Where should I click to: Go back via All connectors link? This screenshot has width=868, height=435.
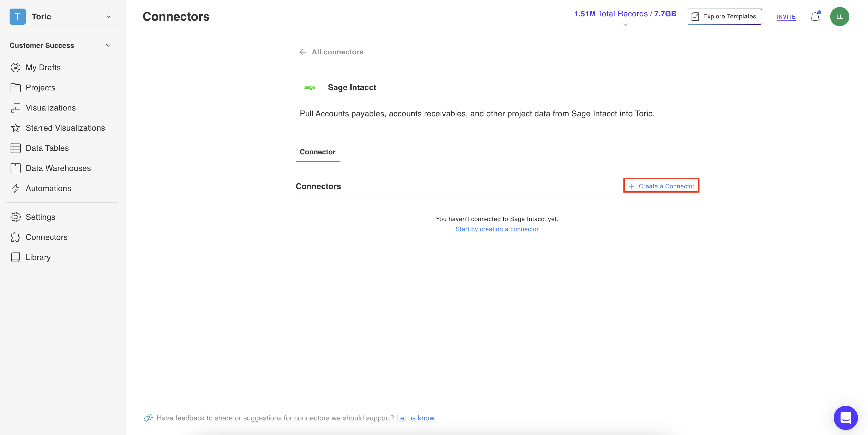click(x=337, y=52)
